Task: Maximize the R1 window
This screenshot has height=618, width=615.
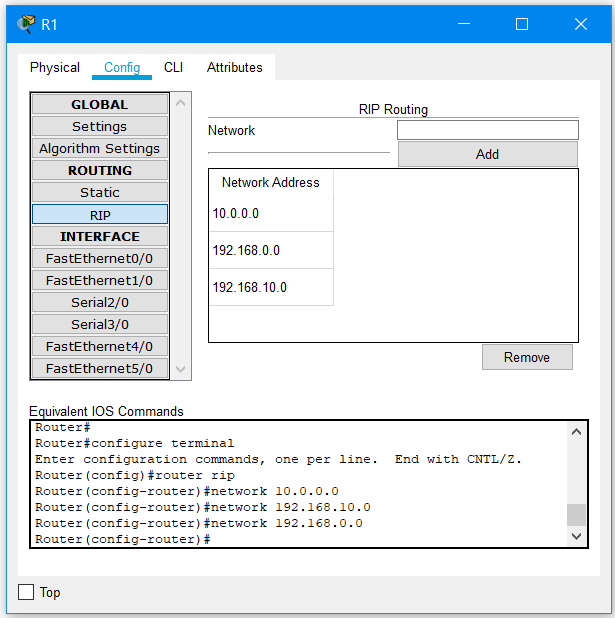Action: click(x=522, y=23)
